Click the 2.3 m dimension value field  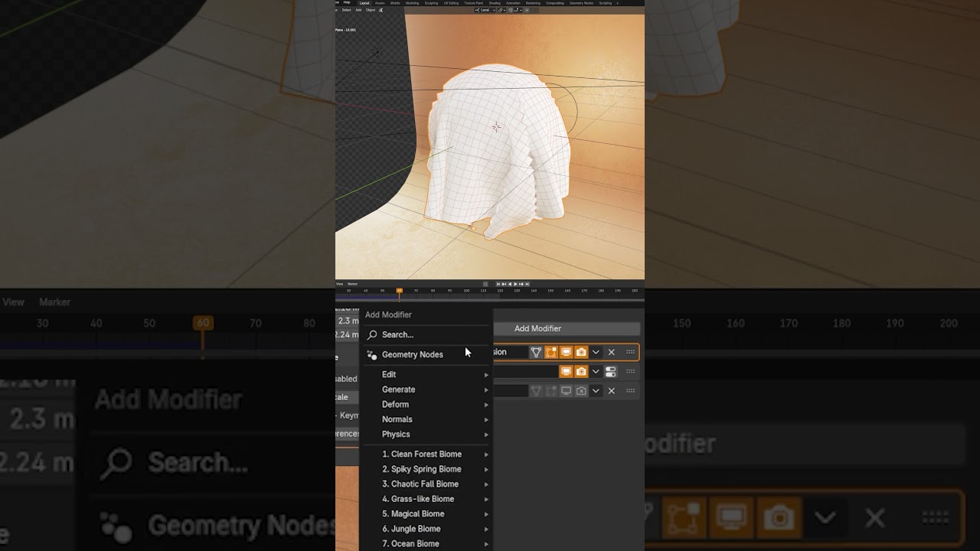tap(347, 321)
